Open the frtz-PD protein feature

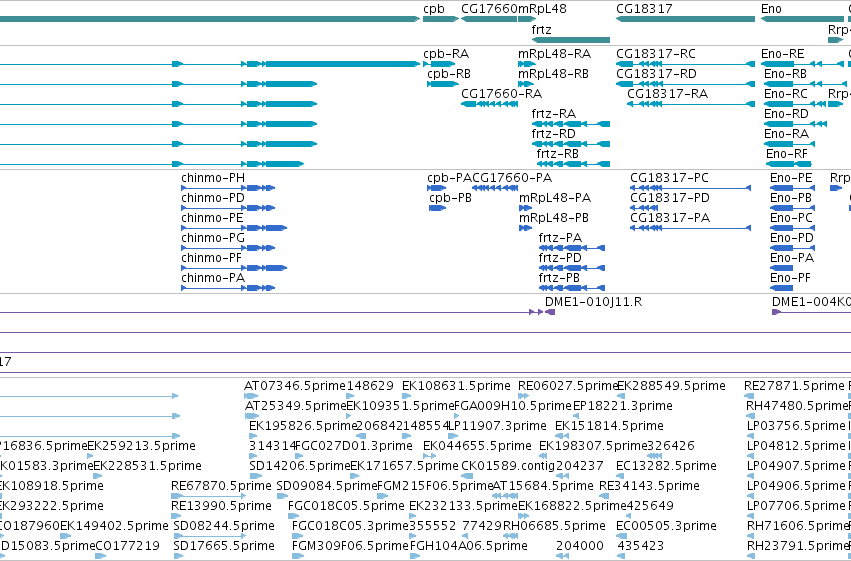[571, 268]
